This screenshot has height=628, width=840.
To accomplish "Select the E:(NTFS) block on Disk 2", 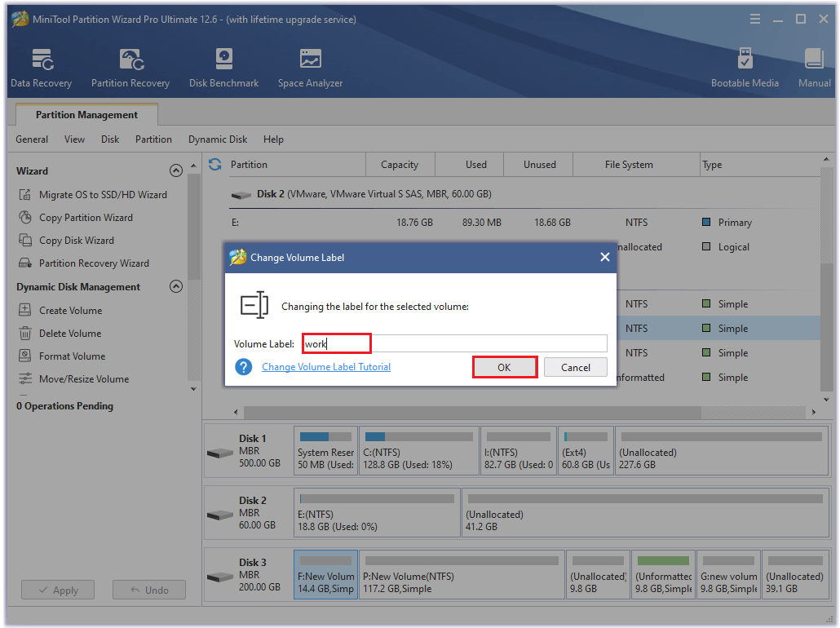I will click(x=377, y=512).
